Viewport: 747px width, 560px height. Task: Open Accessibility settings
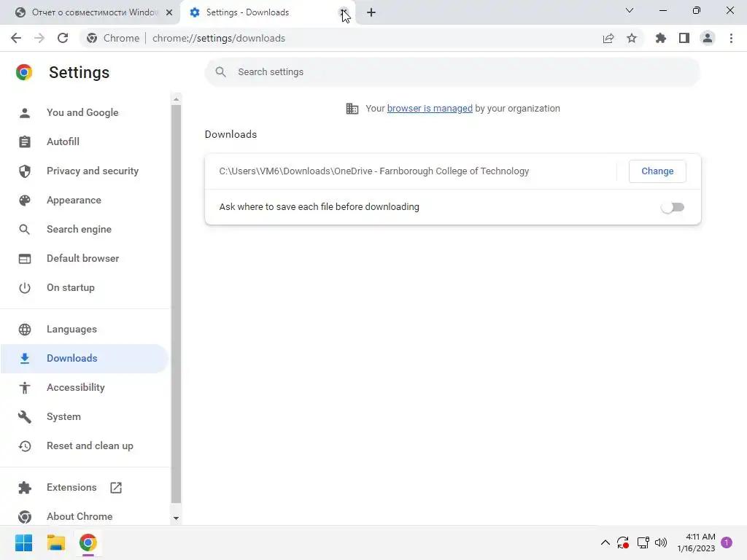(85, 388)
